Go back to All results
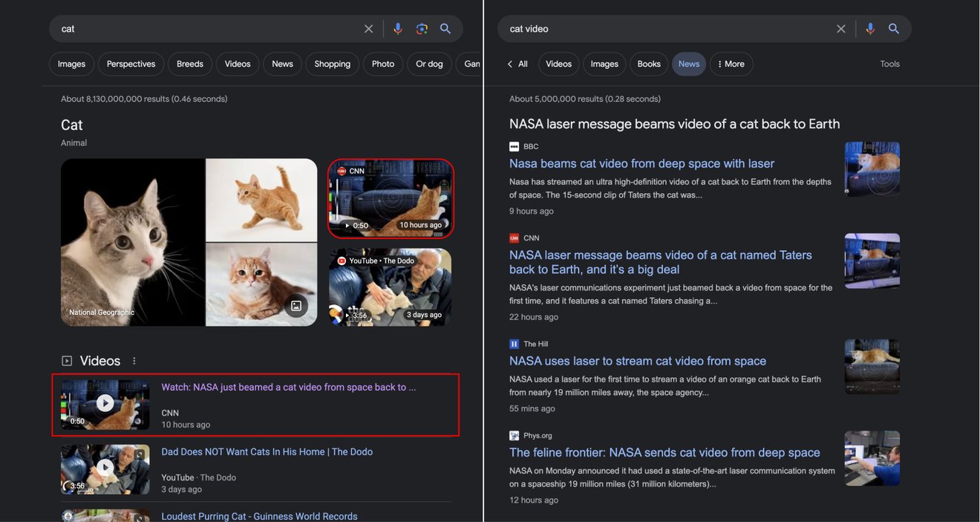The width and height of the screenshot is (980, 522). 517,64
